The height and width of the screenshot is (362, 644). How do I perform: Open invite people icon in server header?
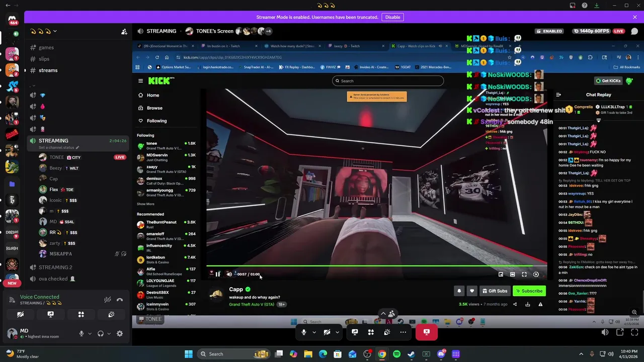pyautogui.click(x=124, y=31)
